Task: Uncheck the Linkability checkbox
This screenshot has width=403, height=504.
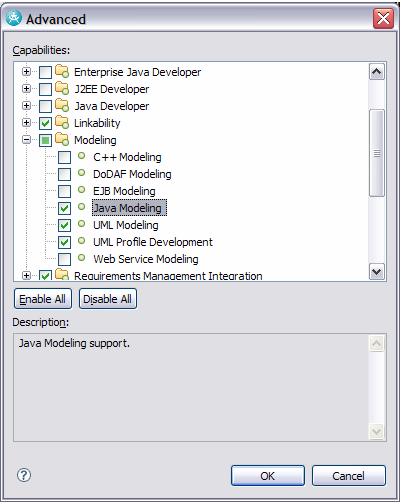Action: [x=45, y=123]
